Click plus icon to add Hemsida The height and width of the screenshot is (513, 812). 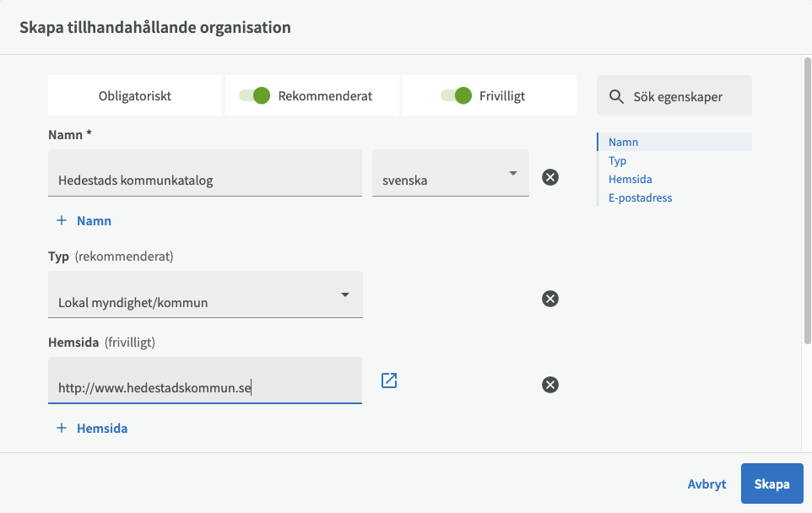point(62,428)
